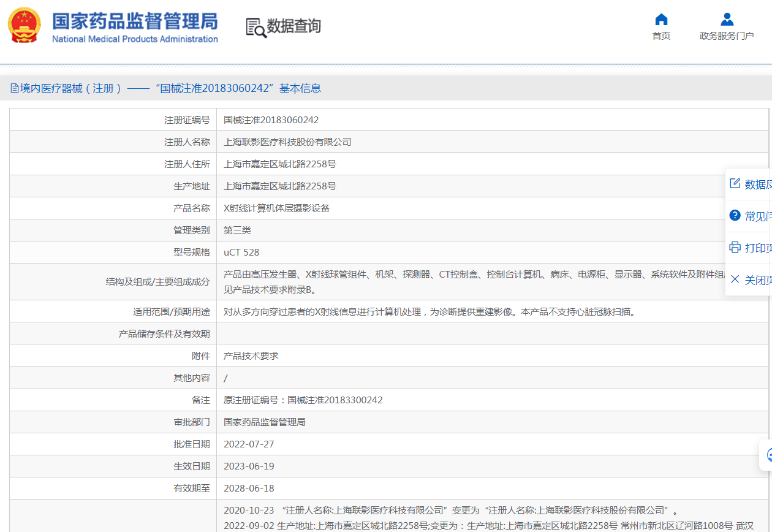Click the document icon before 境内医疗器械

[x=15, y=88]
